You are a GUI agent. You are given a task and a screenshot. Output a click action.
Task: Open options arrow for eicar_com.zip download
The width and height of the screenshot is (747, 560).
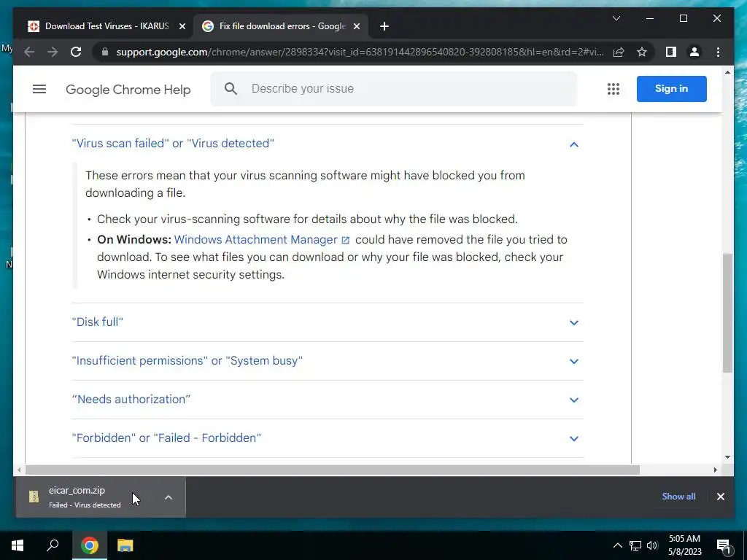[169, 497]
